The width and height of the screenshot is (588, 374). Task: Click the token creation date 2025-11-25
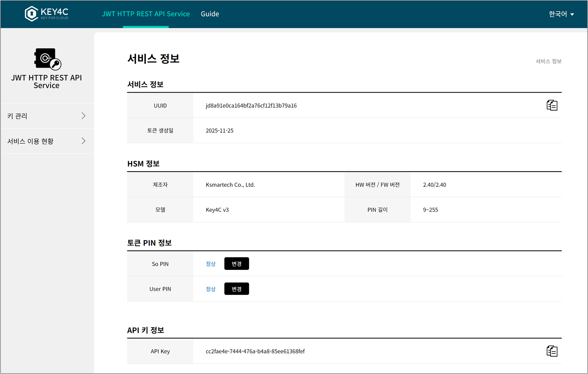pos(219,130)
